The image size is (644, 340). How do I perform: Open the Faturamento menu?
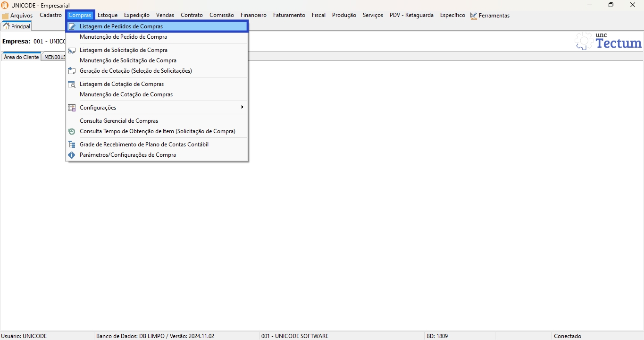click(289, 15)
